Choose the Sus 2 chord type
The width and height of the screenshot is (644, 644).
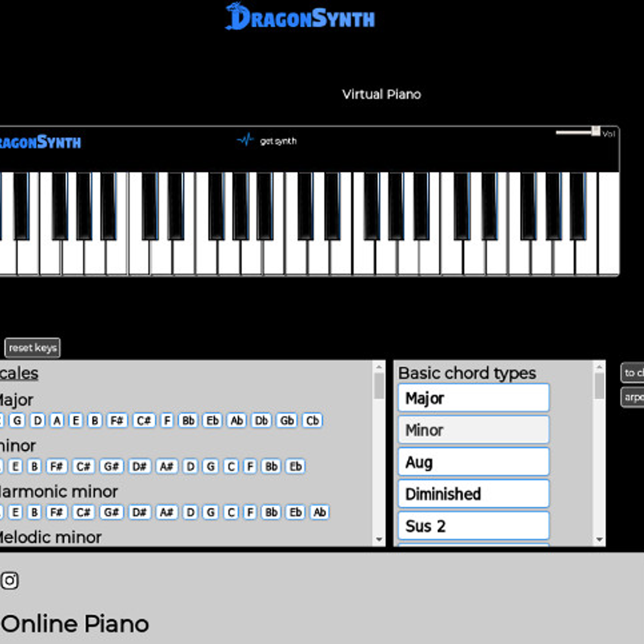(x=473, y=526)
